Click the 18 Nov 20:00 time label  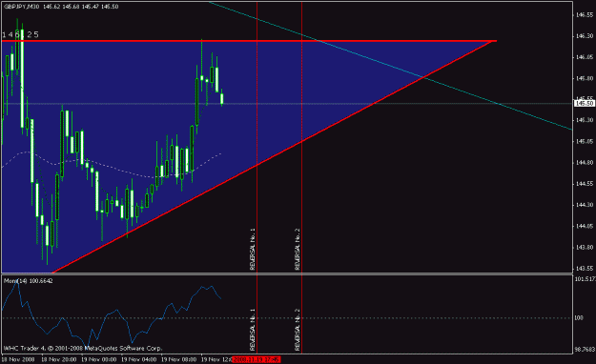tap(58, 359)
